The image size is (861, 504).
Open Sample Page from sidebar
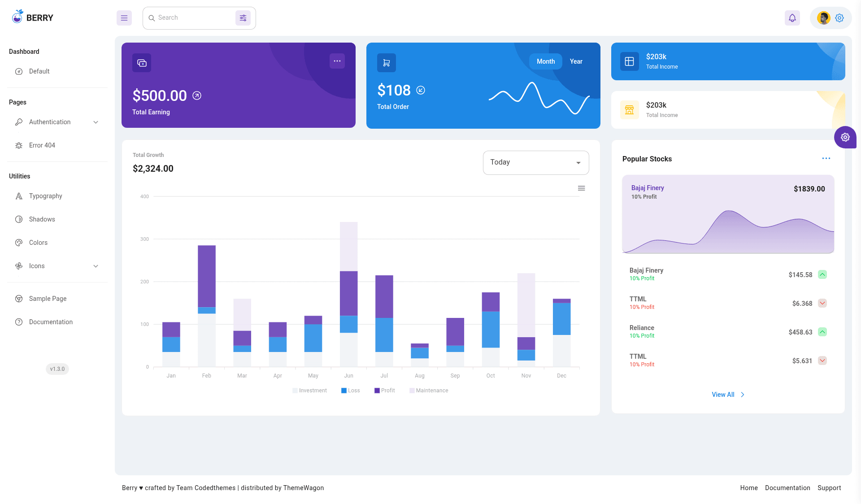pyautogui.click(x=57, y=299)
